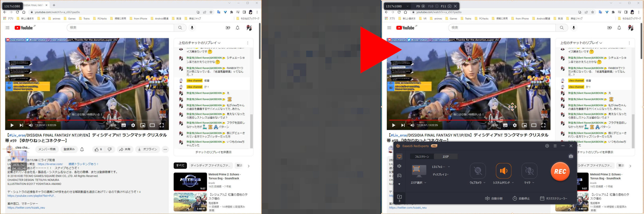Click the F9 record icon in capture toolbar
Image resolution: width=644 pixels, height=214 pixels.
[423, 6]
